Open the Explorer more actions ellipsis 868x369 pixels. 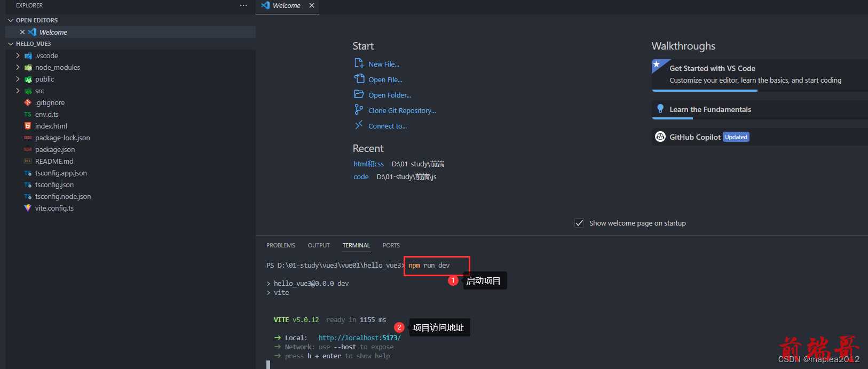243,5
